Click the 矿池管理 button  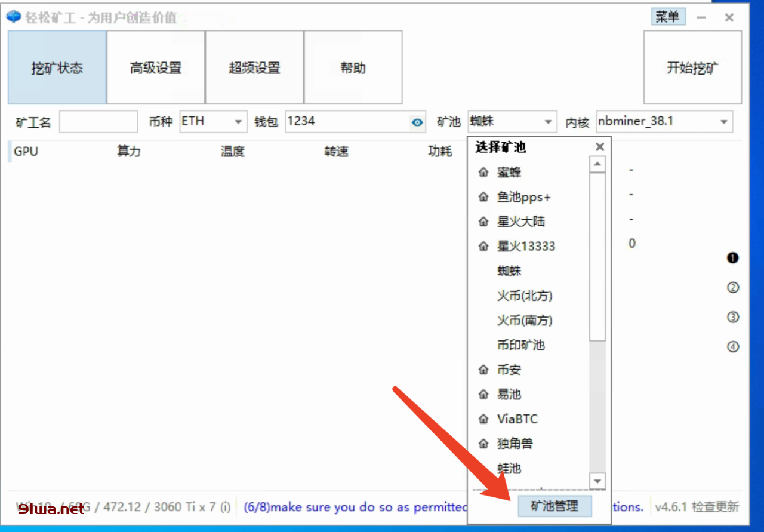(x=554, y=506)
